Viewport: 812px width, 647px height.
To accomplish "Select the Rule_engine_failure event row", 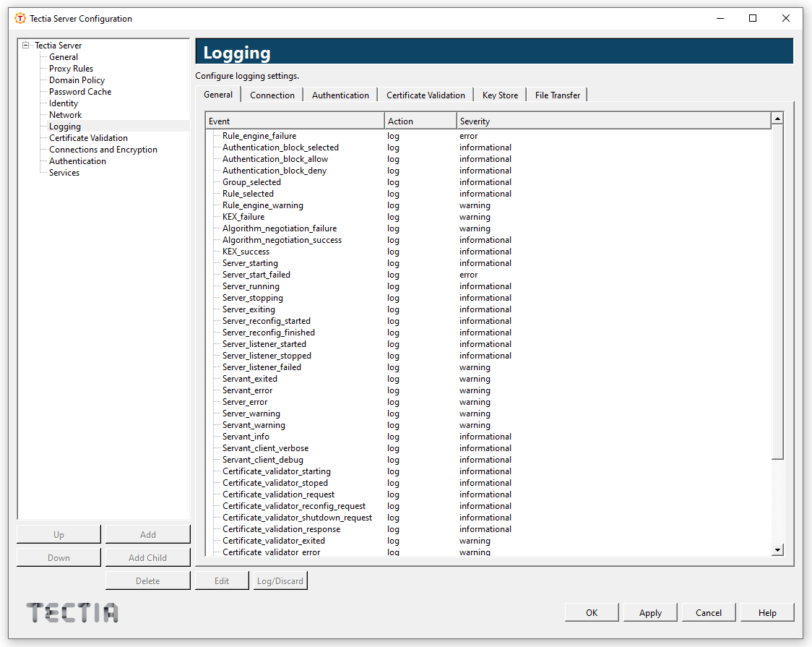I will point(259,136).
